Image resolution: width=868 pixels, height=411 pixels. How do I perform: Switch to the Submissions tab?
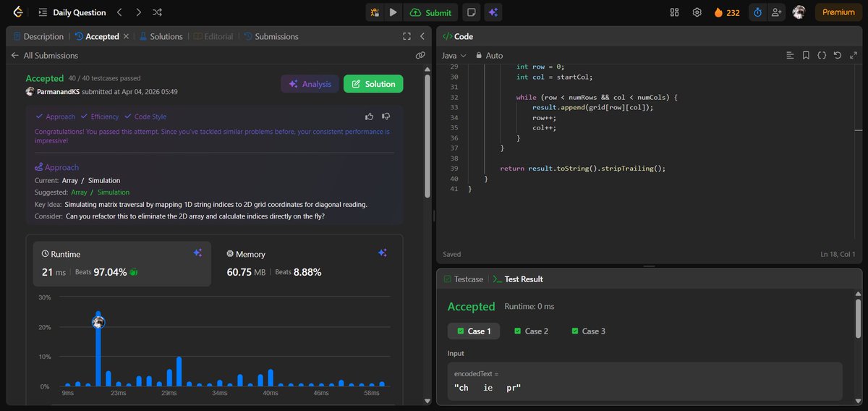coord(271,36)
